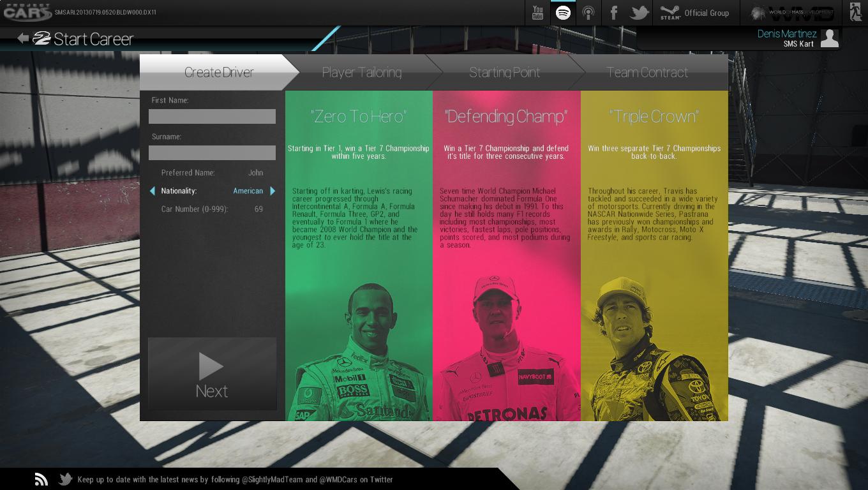Screen dimensions: 868x490
Task: Open the Steam Official Group link
Action: (694, 13)
